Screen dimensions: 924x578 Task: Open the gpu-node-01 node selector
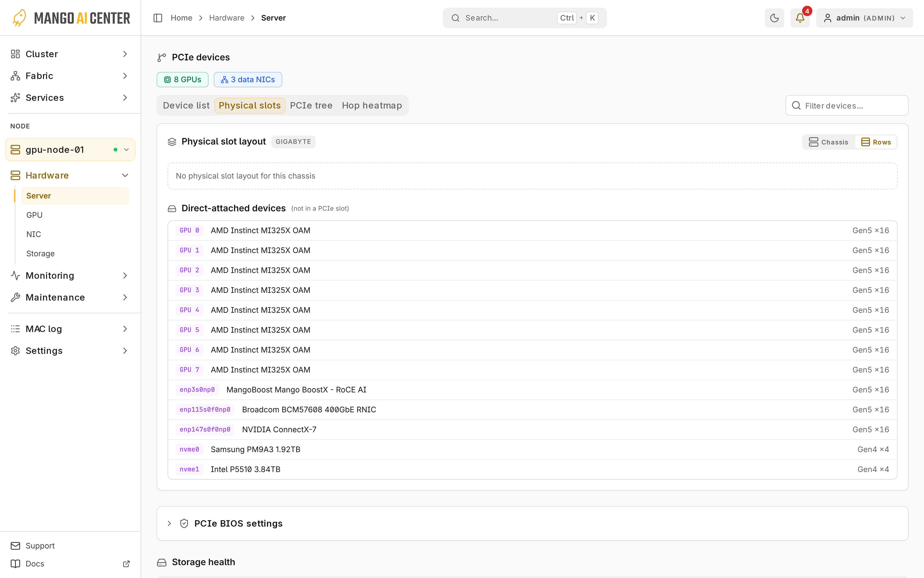[x=70, y=149]
